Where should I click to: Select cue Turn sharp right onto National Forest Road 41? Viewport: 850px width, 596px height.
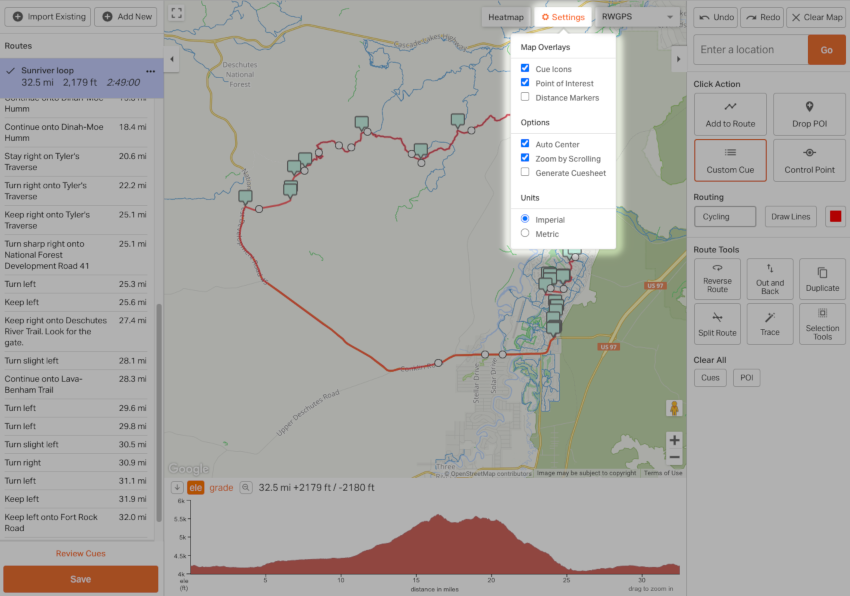[75, 255]
